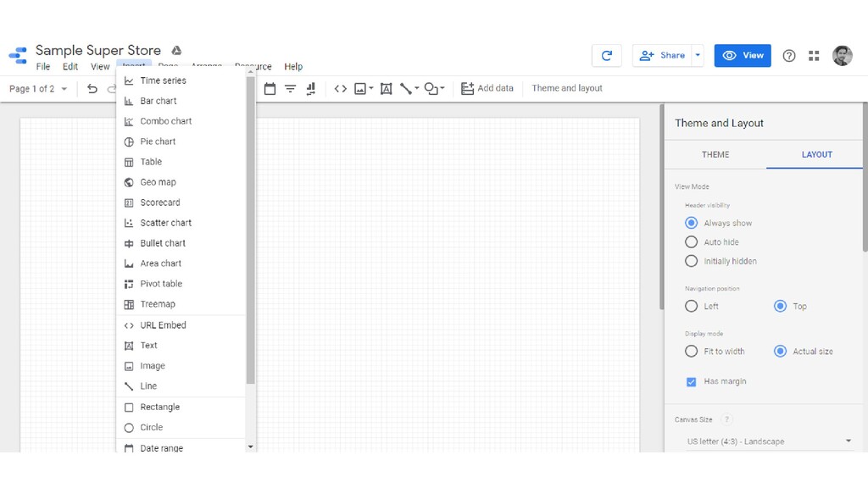Click the Canvas Size help icon
This screenshot has height=488, width=868.
click(x=726, y=419)
